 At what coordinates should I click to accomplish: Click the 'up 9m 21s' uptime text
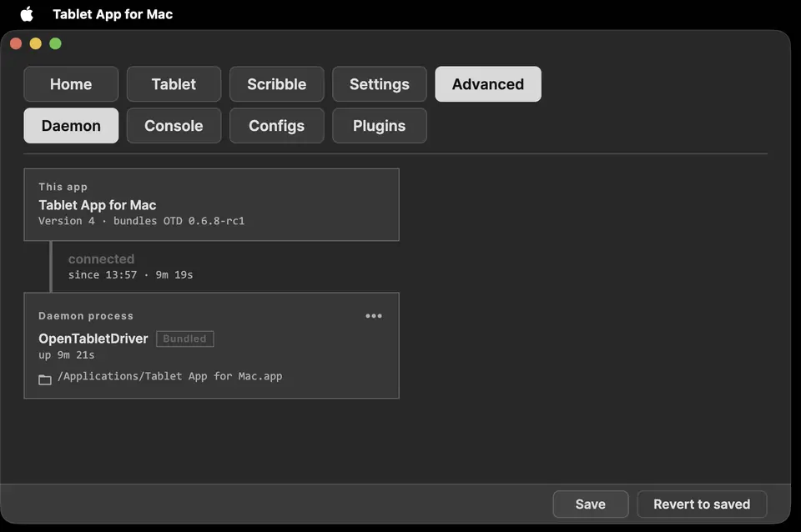pyautogui.click(x=67, y=355)
